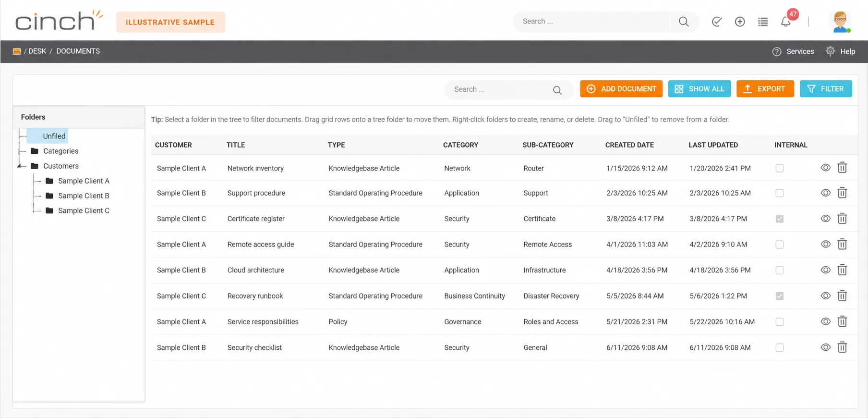Expand the Categories folder node

coord(19,151)
